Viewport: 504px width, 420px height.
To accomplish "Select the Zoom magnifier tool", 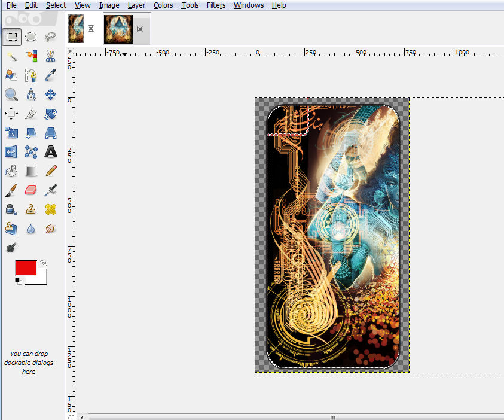I will click(12, 95).
